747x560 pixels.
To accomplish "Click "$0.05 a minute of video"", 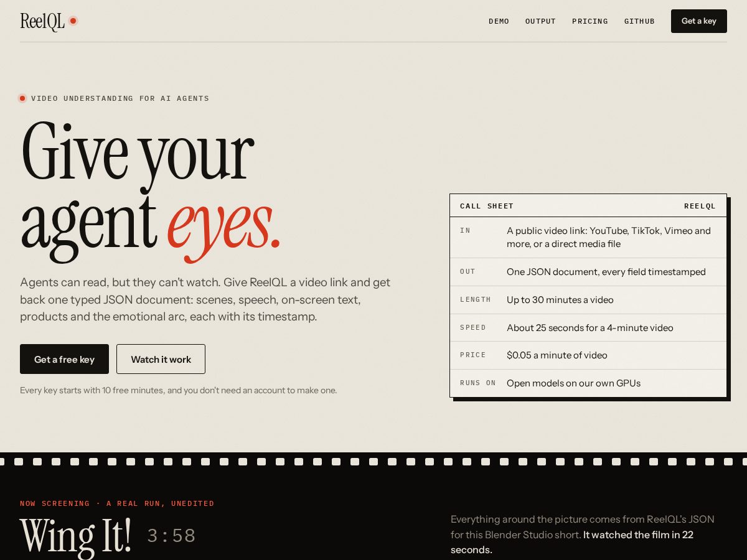I will coord(557,355).
